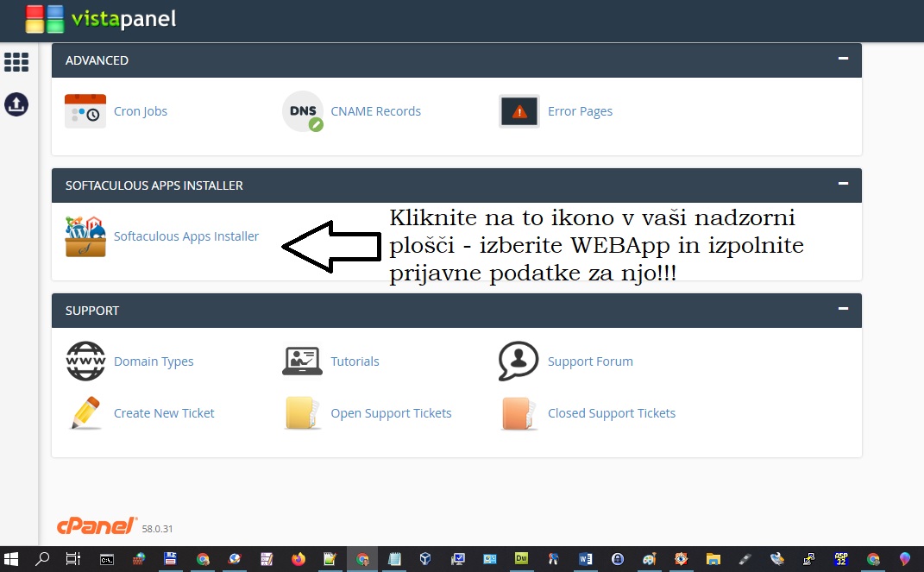Open Microsoft Word from the taskbar
The height and width of the screenshot is (572, 924).
click(x=585, y=558)
